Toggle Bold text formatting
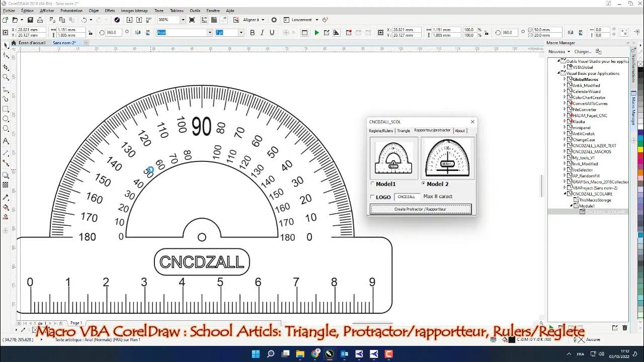Viewport: 644px width, 362px height. click(x=252, y=33)
